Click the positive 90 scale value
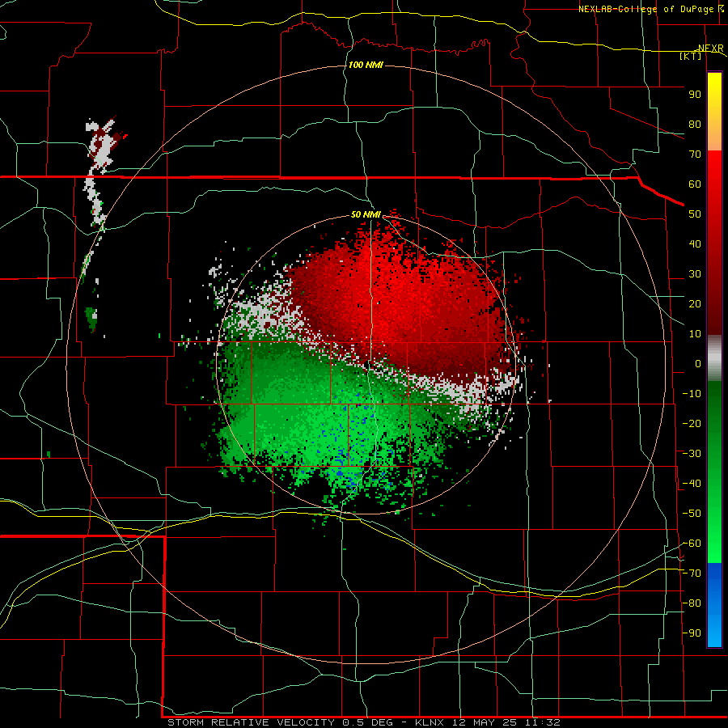The image size is (728, 728). point(695,95)
